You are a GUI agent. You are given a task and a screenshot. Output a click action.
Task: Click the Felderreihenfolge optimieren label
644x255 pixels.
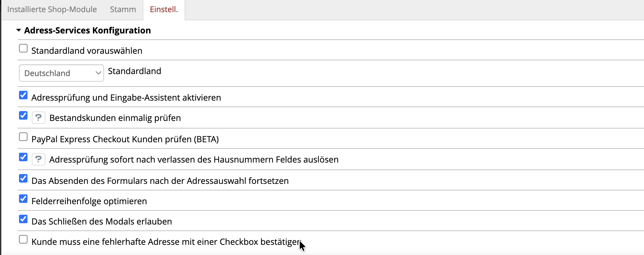coord(89,201)
